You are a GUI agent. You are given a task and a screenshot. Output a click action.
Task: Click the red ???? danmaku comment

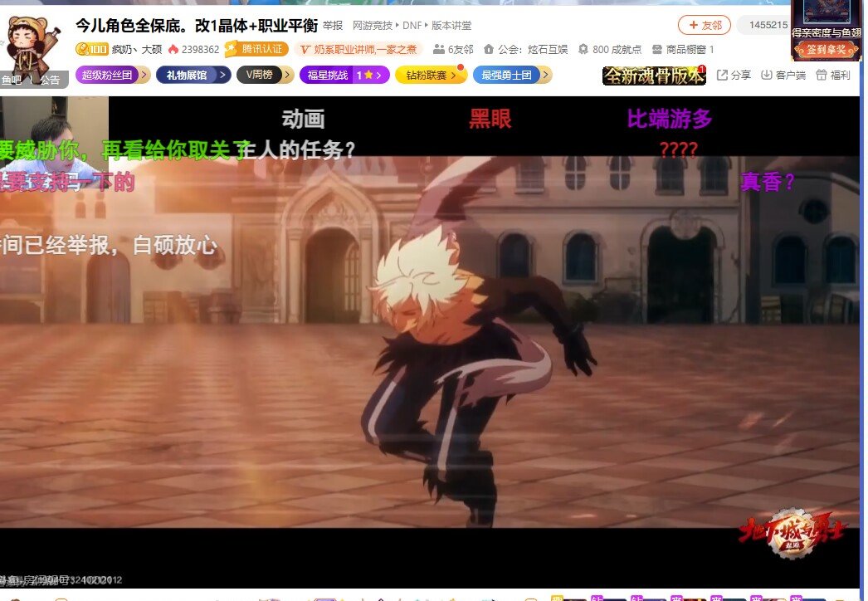(679, 149)
